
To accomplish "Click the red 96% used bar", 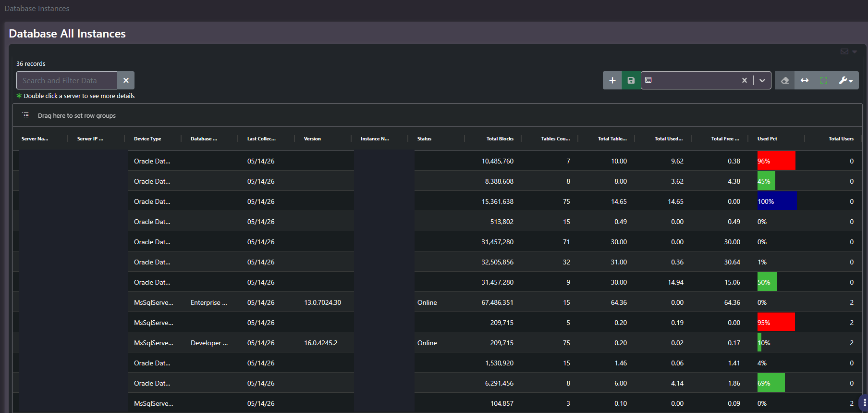I will coord(776,161).
